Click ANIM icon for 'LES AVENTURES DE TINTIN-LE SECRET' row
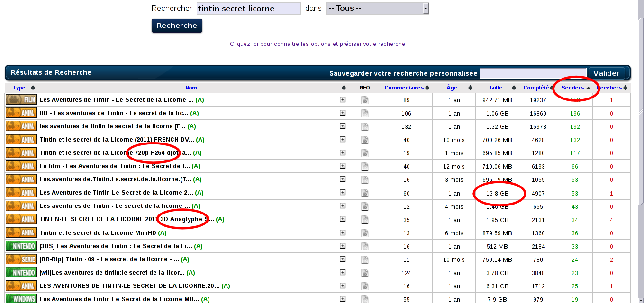Image resolution: width=644 pixels, height=303 pixels. (21, 285)
